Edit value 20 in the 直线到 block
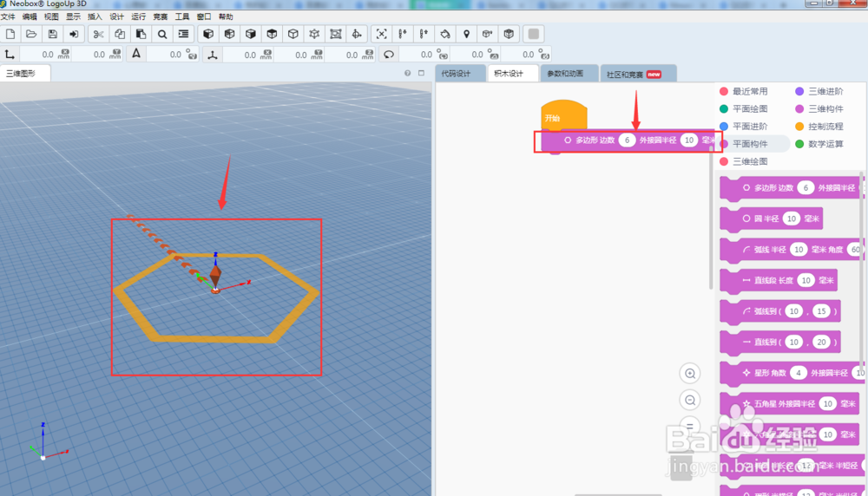This screenshot has width=868, height=496. coord(821,343)
